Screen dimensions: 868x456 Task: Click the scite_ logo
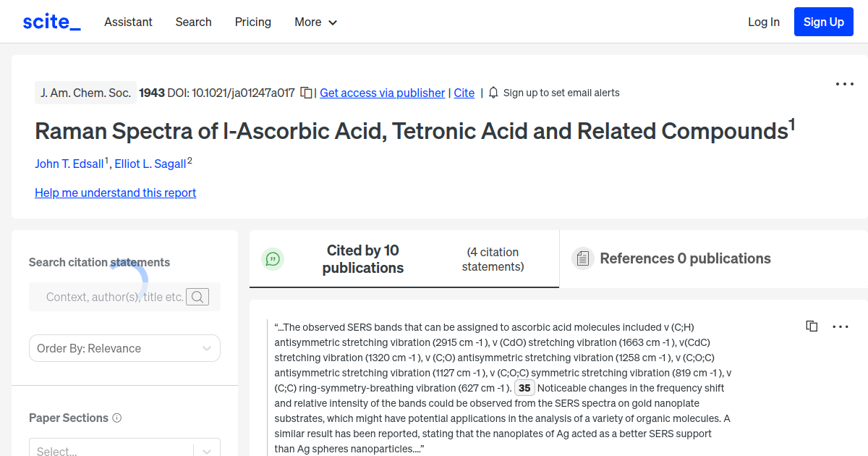point(51,21)
